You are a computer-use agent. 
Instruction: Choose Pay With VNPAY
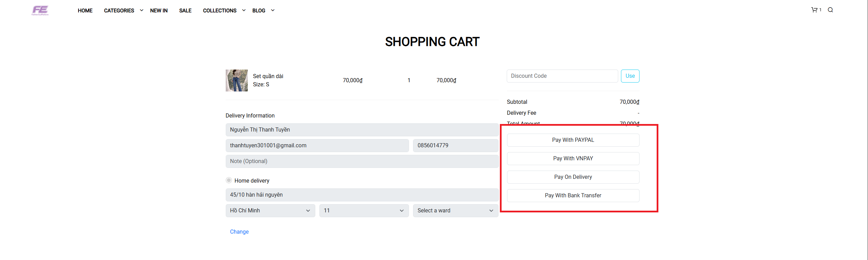(x=573, y=159)
